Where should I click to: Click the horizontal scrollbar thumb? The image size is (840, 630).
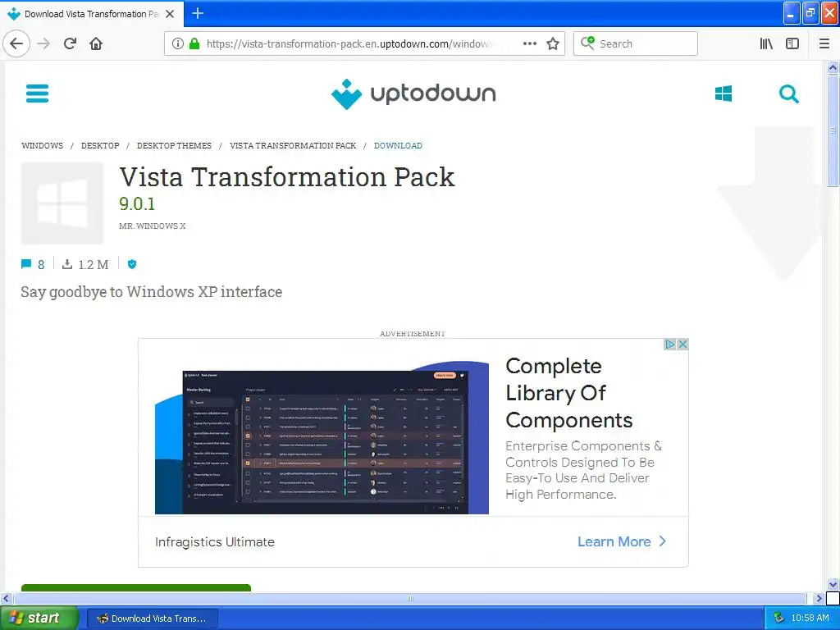(x=410, y=598)
